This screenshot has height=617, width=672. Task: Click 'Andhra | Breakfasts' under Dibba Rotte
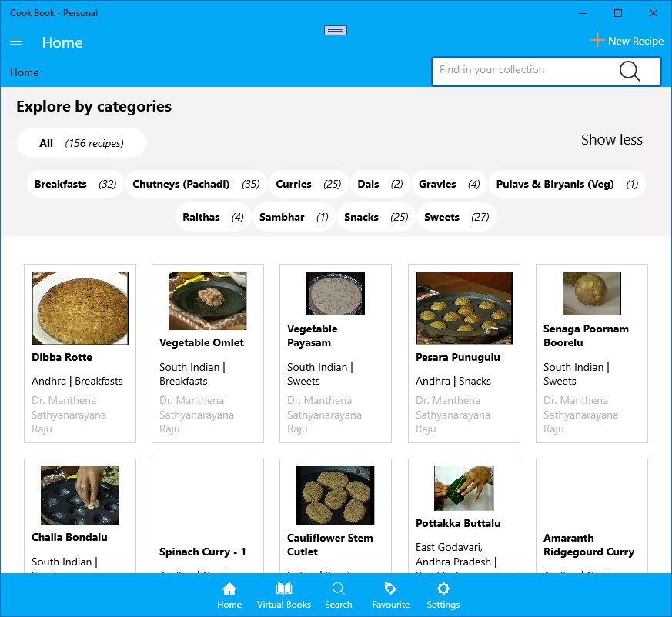pos(77,381)
